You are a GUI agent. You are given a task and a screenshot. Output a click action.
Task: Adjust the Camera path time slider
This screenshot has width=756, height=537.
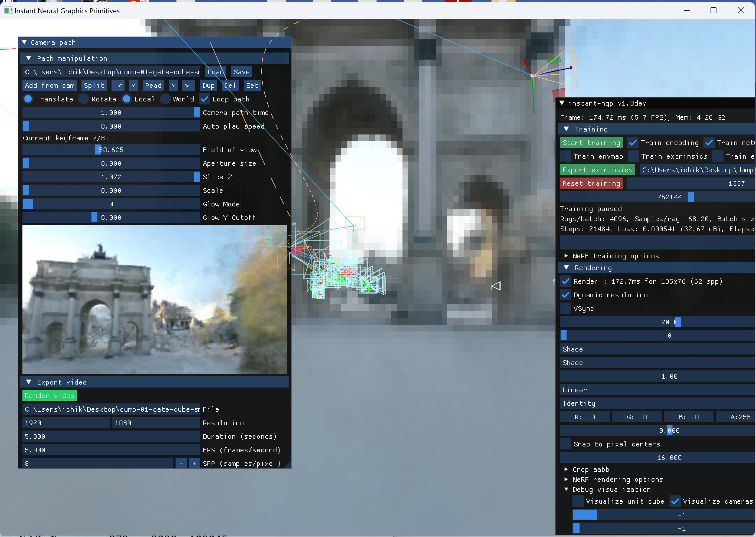point(111,113)
